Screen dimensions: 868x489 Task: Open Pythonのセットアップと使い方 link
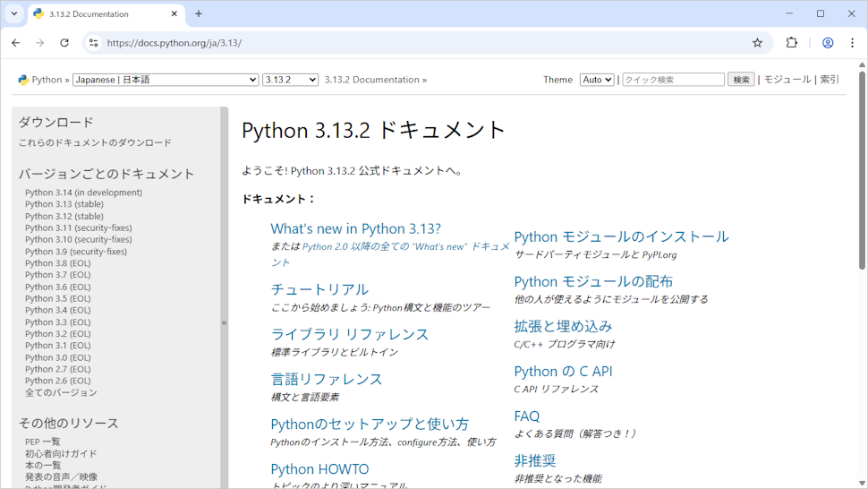click(x=370, y=425)
